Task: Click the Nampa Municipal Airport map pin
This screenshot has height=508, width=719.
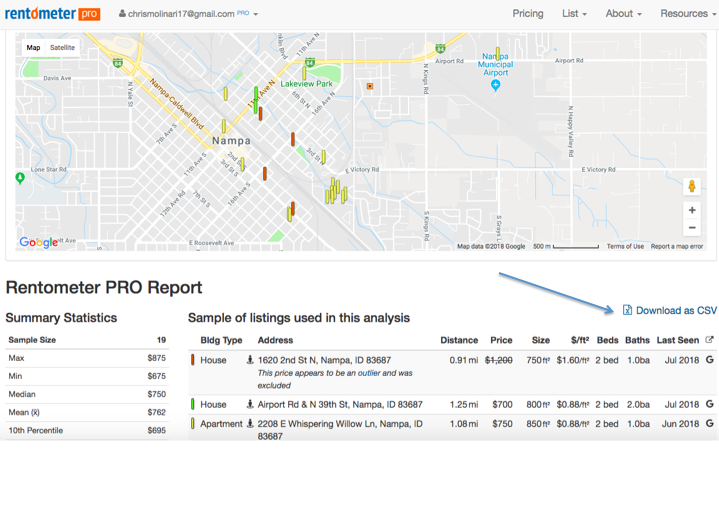Action: pos(495,85)
